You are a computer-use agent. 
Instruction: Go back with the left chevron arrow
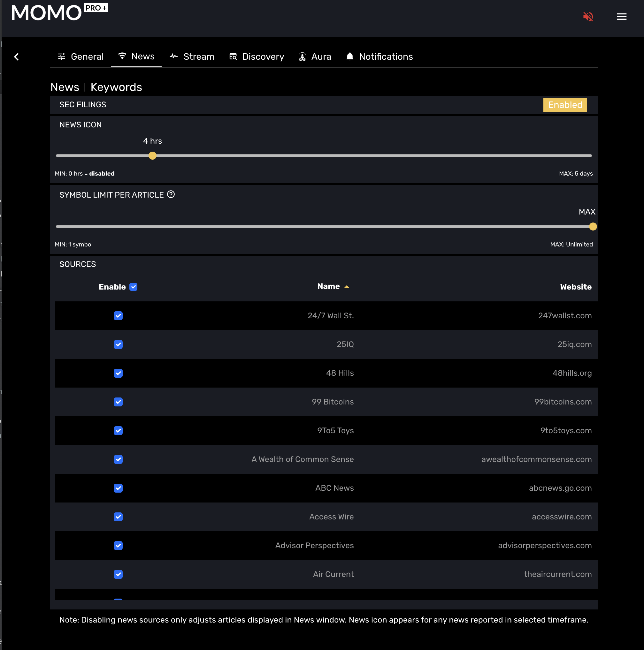pos(17,57)
